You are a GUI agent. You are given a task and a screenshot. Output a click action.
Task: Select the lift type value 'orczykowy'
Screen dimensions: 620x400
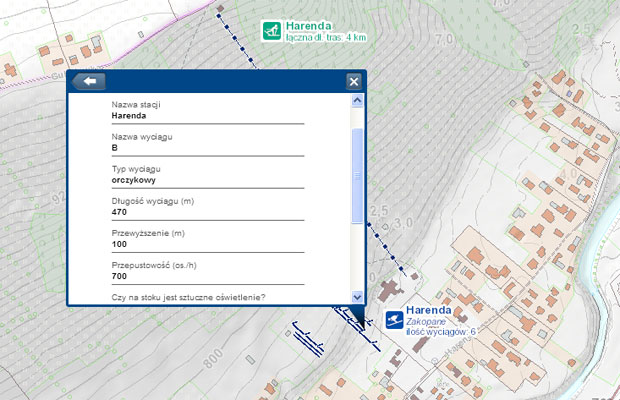[x=134, y=180]
